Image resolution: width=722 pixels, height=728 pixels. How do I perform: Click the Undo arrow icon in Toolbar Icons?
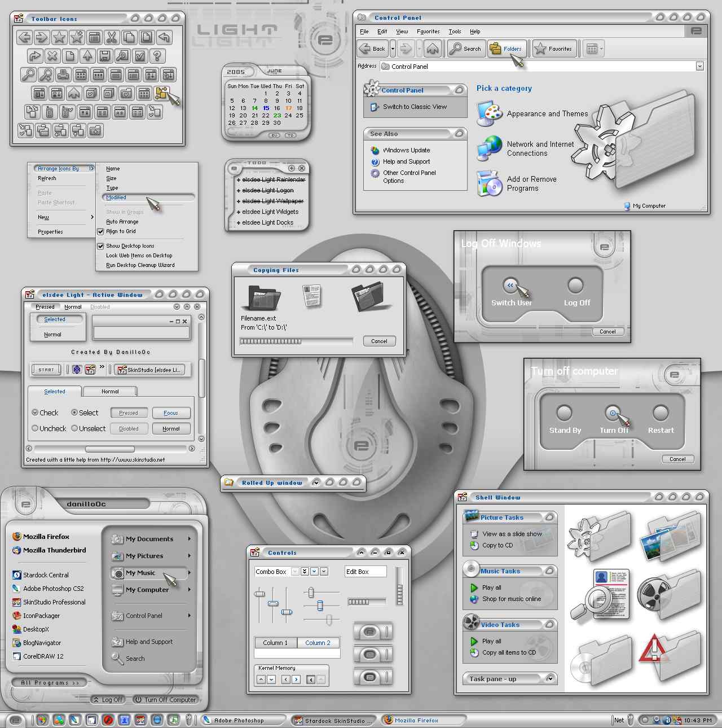point(164,38)
